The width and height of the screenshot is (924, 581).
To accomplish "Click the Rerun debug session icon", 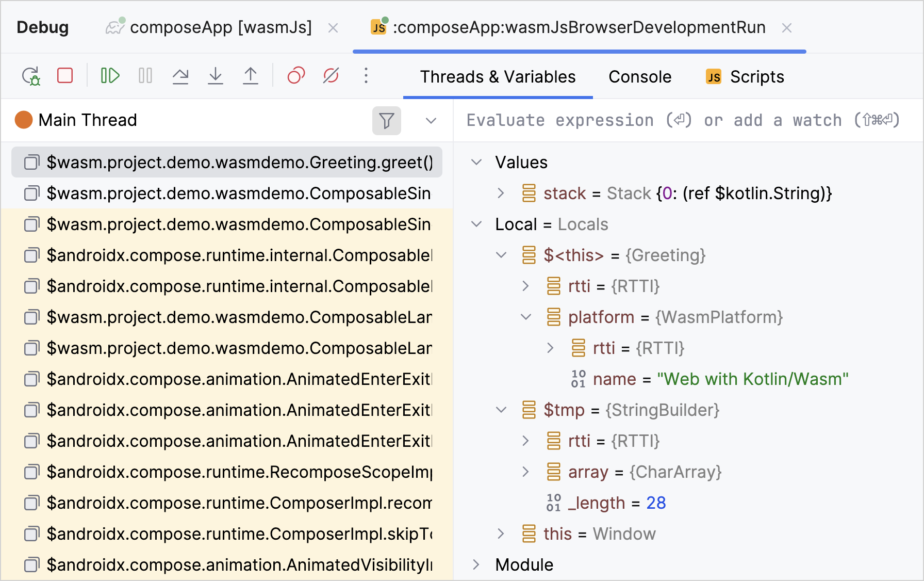I will 31,76.
